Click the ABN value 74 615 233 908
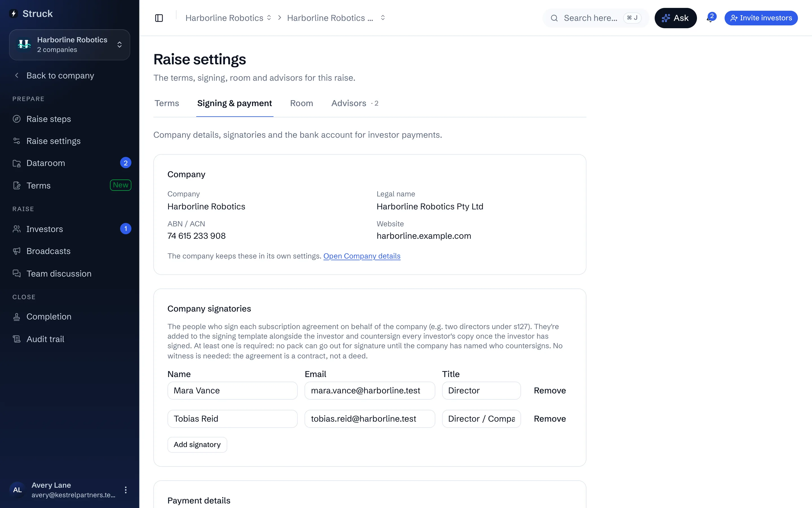This screenshot has height=508, width=812. pos(197,236)
